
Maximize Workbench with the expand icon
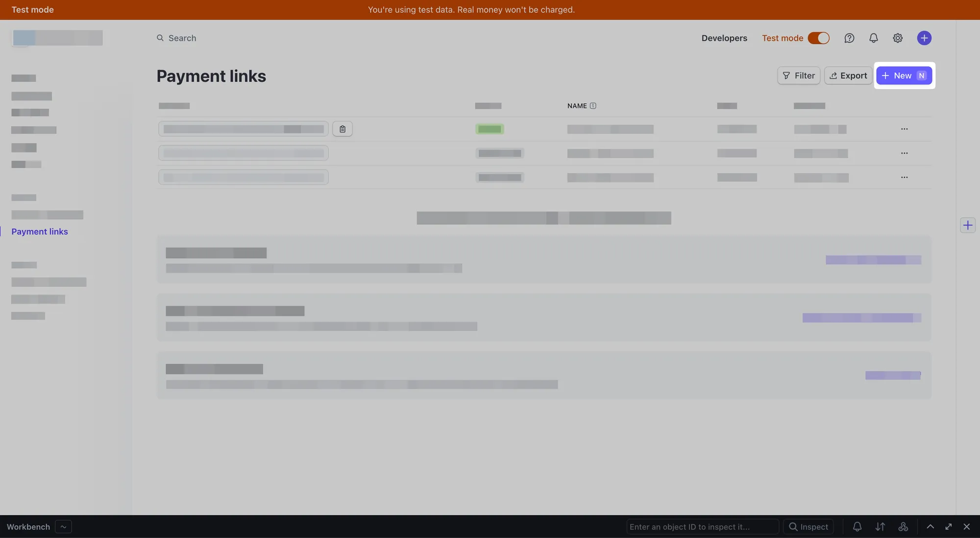click(x=949, y=527)
